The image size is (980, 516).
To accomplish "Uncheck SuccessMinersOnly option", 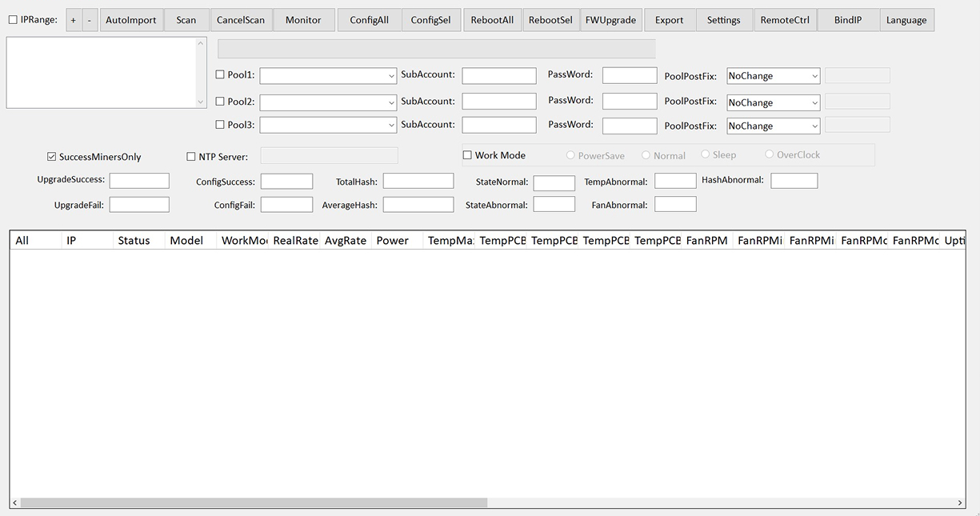I will pyautogui.click(x=52, y=157).
